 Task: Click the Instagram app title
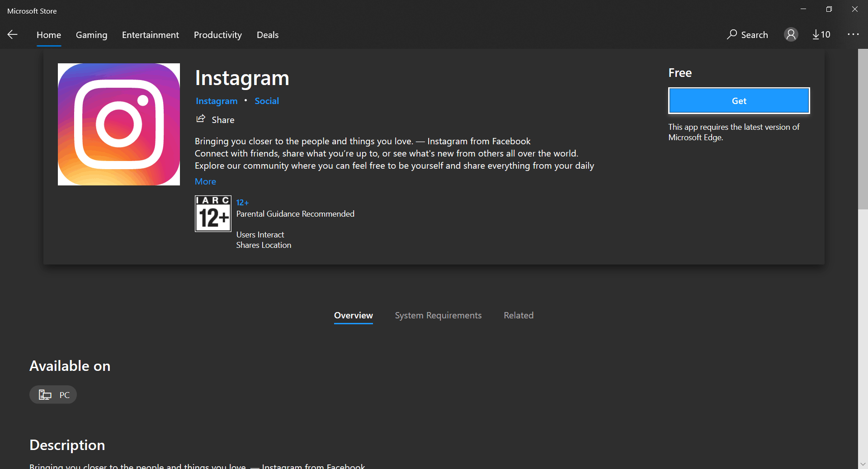coord(242,78)
